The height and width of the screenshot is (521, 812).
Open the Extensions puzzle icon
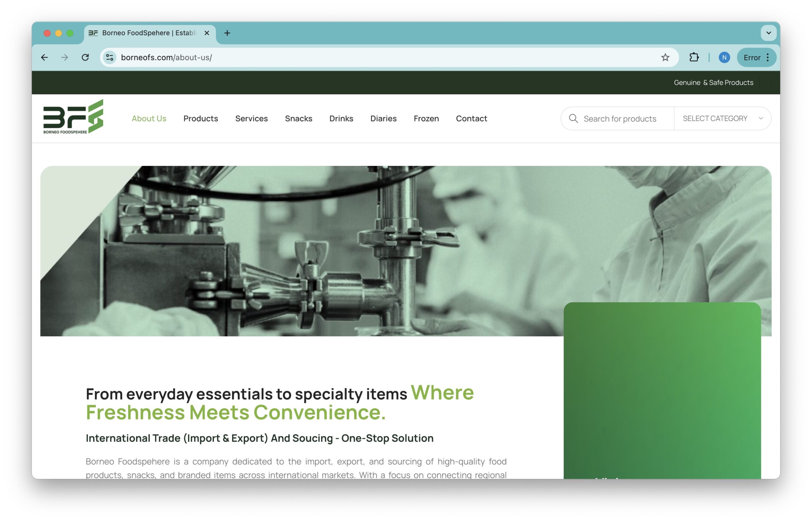[x=694, y=57]
